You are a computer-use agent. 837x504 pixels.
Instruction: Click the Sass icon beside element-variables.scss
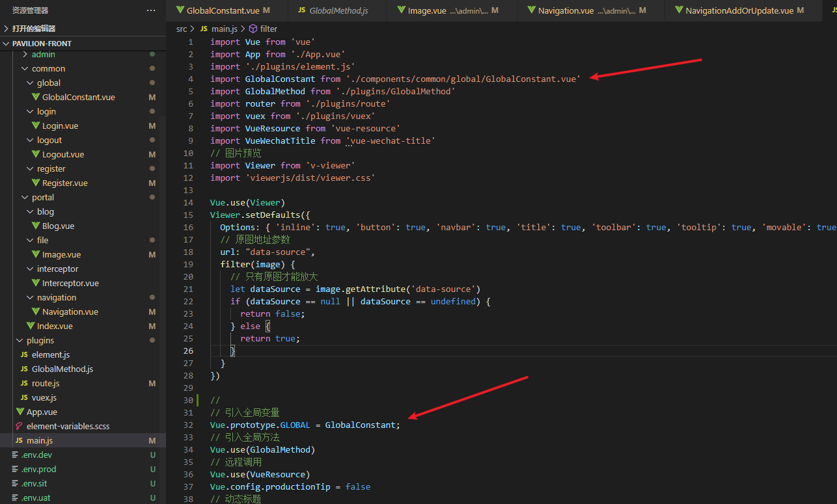[x=19, y=426]
